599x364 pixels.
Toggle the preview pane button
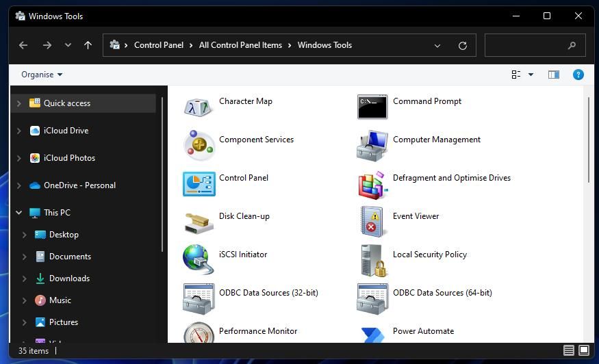pos(554,75)
